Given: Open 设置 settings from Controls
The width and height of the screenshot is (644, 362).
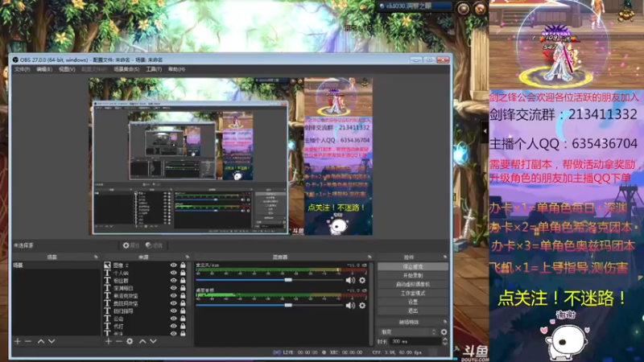Looking at the screenshot, I should point(413,302).
